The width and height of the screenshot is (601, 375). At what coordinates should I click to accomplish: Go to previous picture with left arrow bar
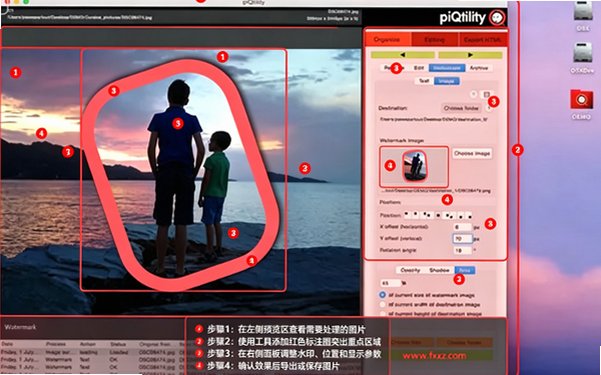pos(403,55)
